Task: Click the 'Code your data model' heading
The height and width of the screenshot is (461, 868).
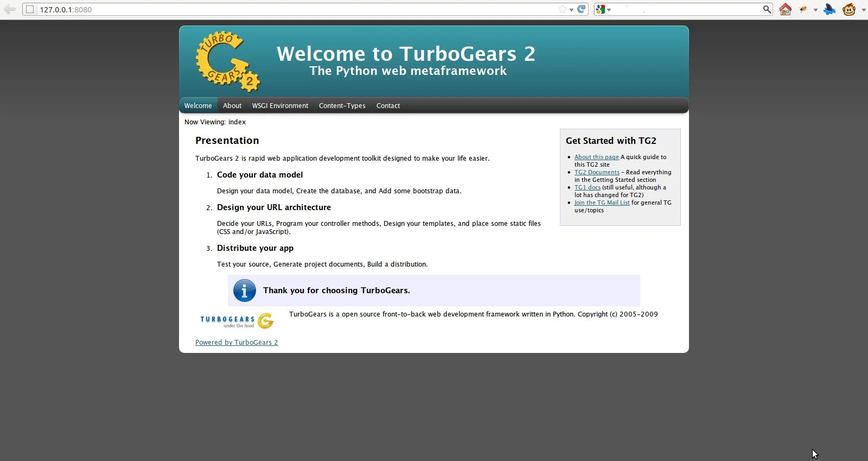Action: [260, 174]
